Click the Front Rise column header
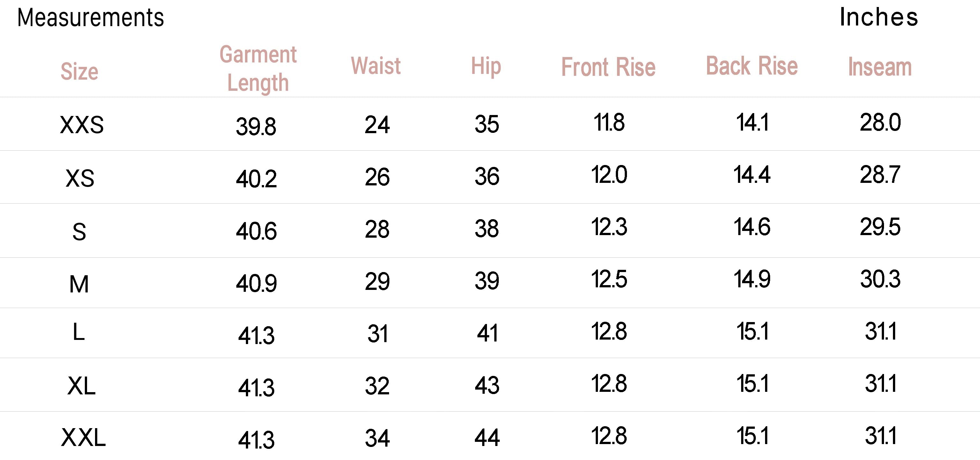980x460 pixels. point(608,67)
